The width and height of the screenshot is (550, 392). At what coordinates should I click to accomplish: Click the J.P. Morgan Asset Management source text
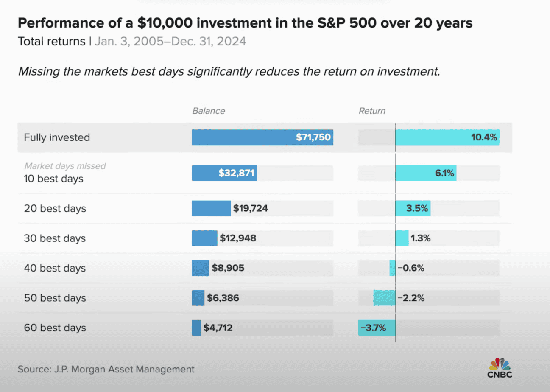click(106, 369)
